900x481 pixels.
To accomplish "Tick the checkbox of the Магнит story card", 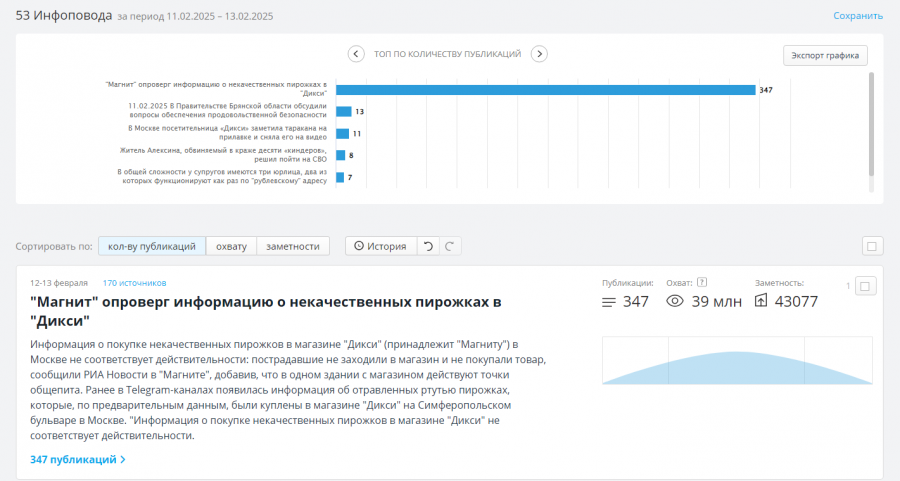I will [866, 286].
